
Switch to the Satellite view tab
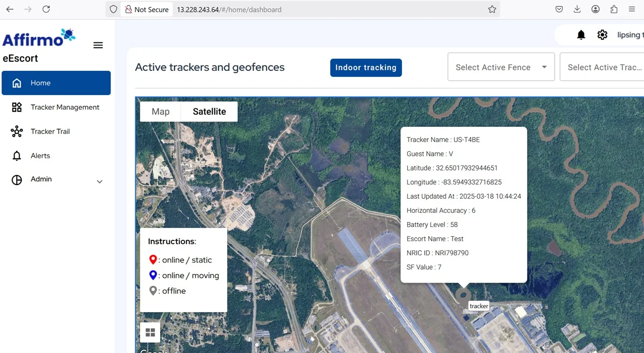(209, 111)
